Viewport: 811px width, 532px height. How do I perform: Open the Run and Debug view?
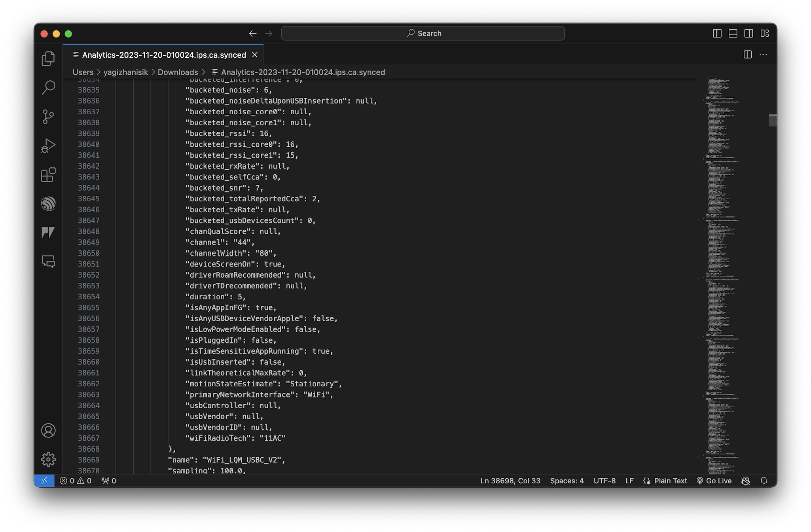tap(48, 146)
